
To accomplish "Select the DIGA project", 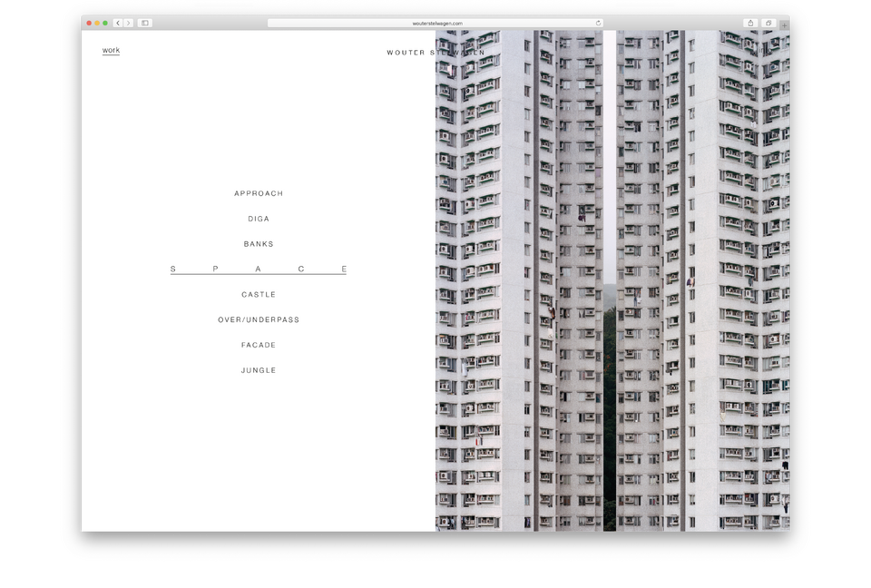I will pyautogui.click(x=259, y=219).
